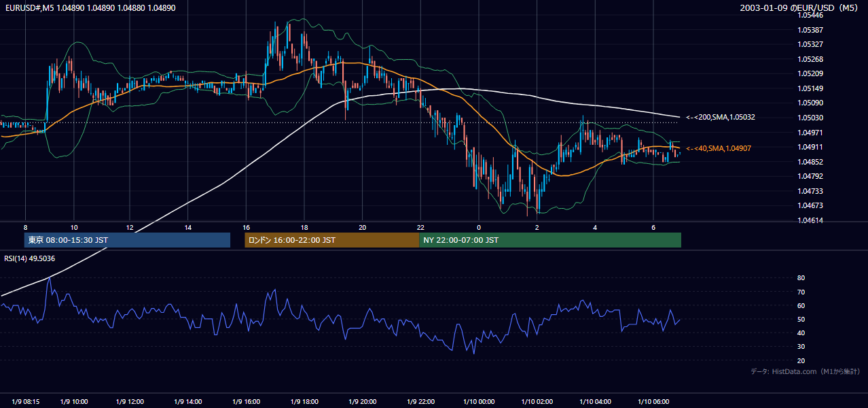Image resolution: width=868 pixels, height=408 pixels.
Task: Click RSI level 20 on axis
Action: (801, 360)
